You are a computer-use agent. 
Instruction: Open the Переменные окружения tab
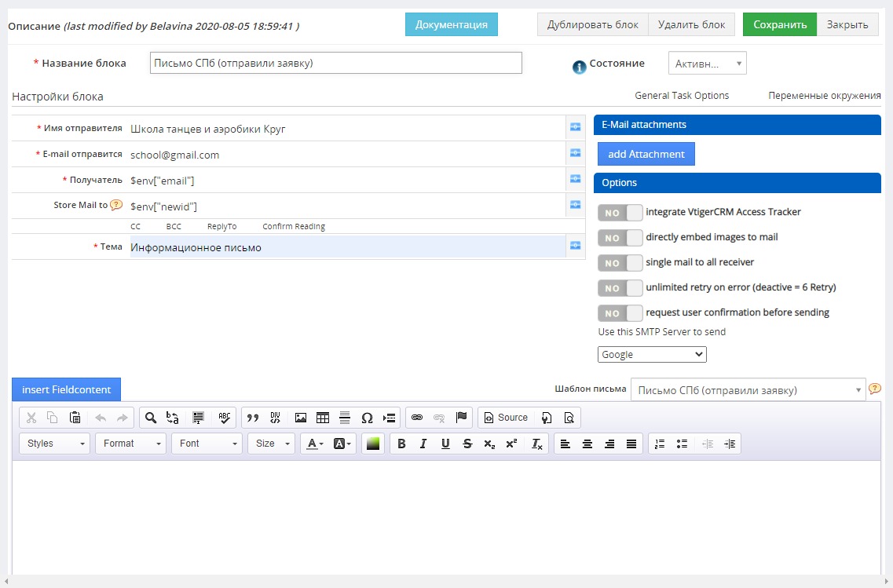pyautogui.click(x=824, y=96)
